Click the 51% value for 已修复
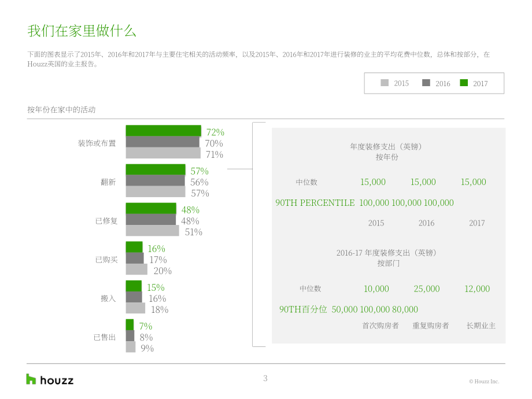The image size is (532, 399). point(193,232)
